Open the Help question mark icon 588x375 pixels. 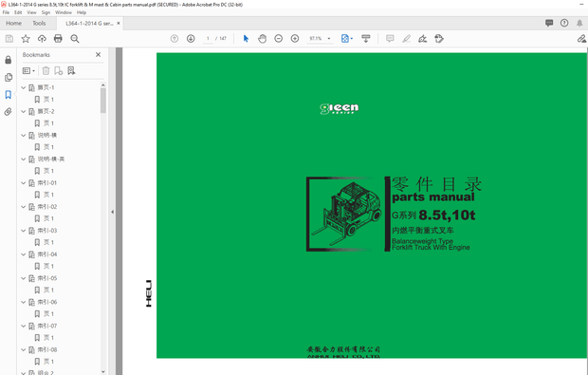point(564,24)
